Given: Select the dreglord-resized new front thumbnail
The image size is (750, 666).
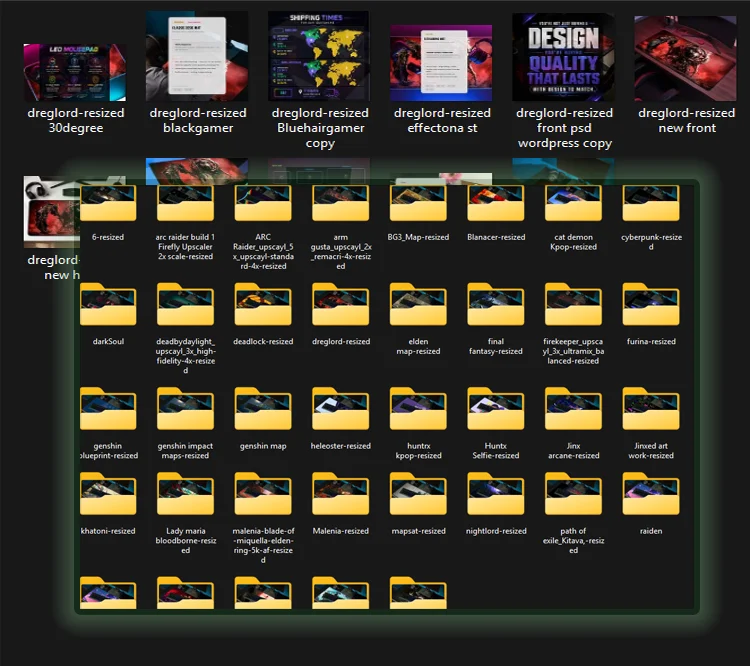Looking at the screenshot, I should coord(685,58).
